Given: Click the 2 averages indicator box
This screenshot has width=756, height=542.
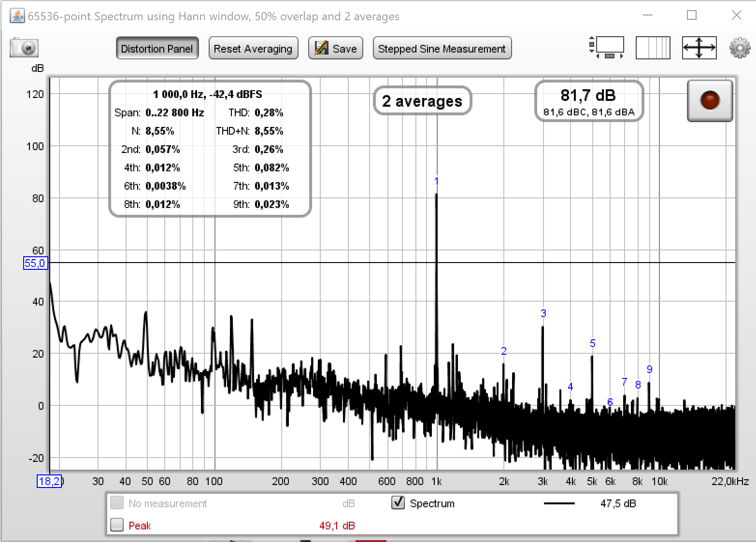Looking at the screenshot, I should (422, 101).
